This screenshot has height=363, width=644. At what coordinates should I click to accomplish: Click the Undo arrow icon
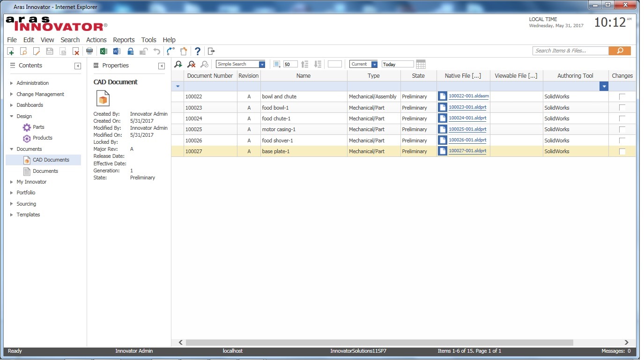coord(157,51)
